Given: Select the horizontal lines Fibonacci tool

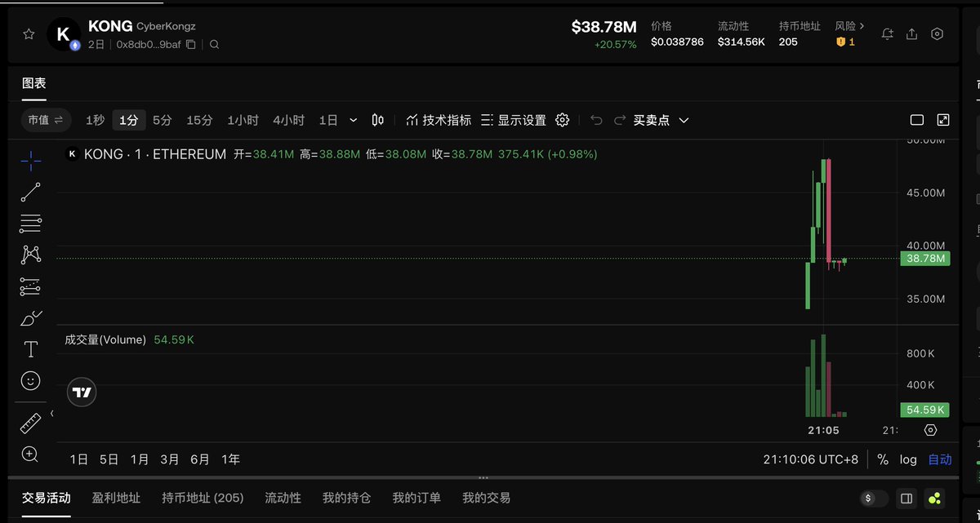Looking at the screenshot, I should pyautogui.click(x=30, y=224).
